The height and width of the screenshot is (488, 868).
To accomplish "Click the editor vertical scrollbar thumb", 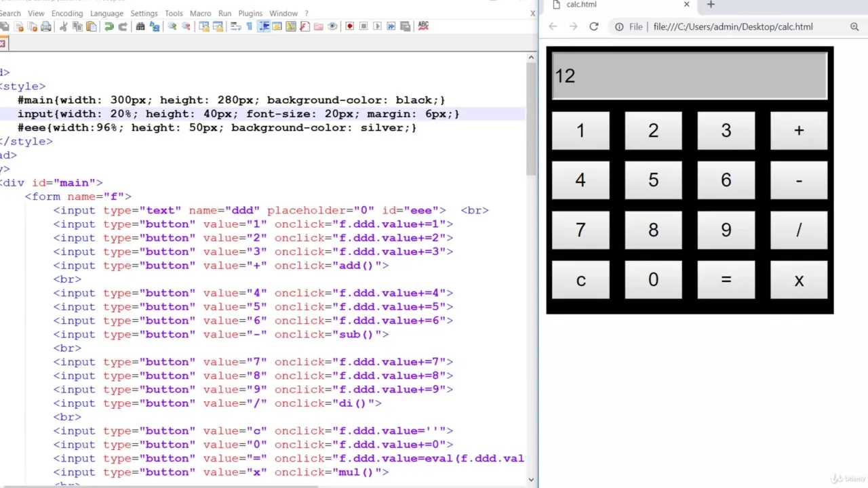I will tap(531, 121).
